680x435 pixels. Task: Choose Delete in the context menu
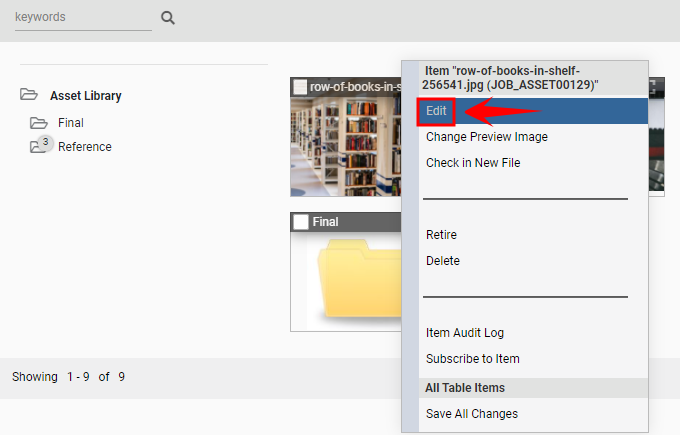[533, 261]
